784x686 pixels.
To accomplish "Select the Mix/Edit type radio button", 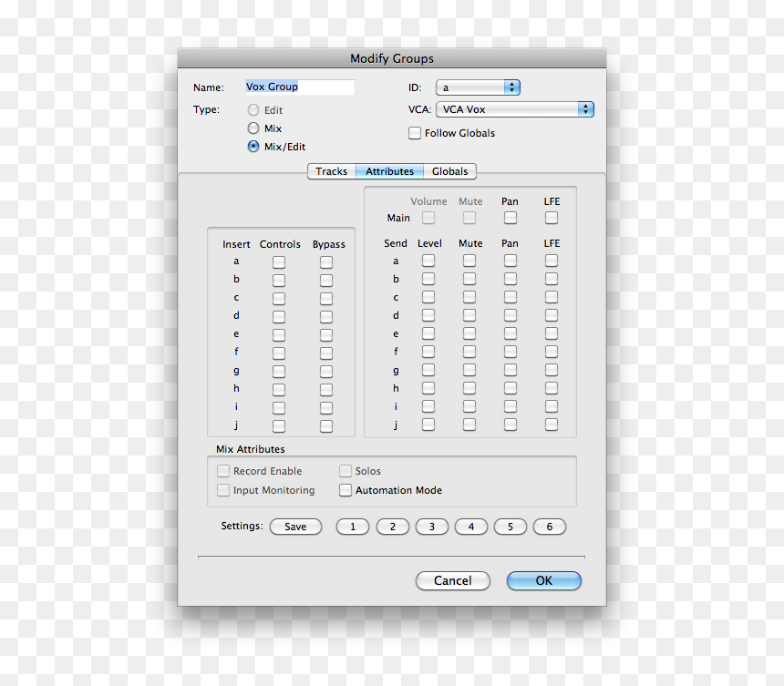I will tap(253, 147).
